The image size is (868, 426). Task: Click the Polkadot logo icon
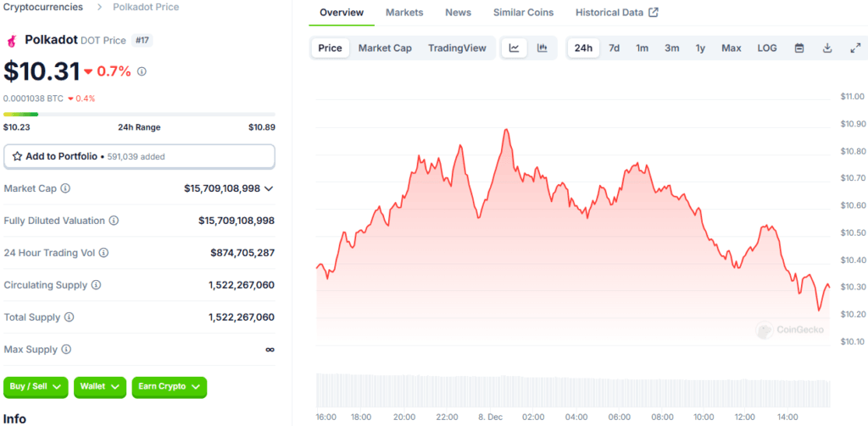[11, 41]
